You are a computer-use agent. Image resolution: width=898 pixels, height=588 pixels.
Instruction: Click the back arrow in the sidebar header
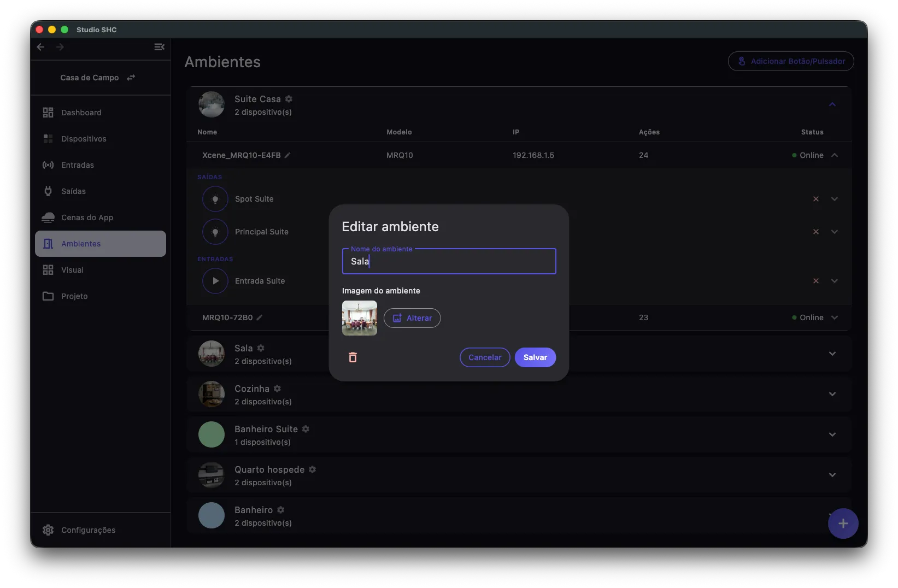(40, 47)
